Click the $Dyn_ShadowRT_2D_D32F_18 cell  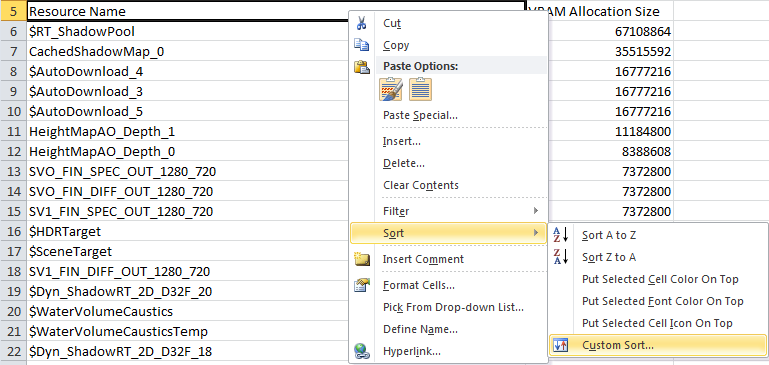click(187, 351)
